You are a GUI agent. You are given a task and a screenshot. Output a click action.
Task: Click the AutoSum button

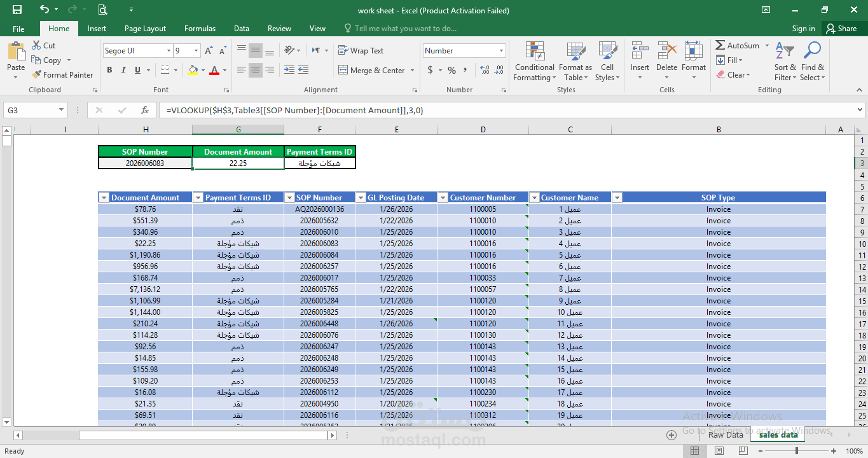738,46
